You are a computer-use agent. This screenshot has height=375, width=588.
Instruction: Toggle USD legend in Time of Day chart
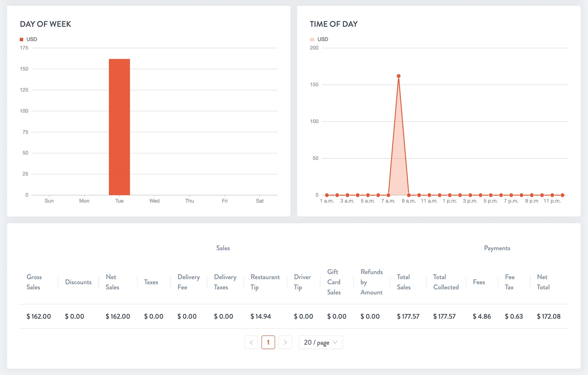click(319, 39)
